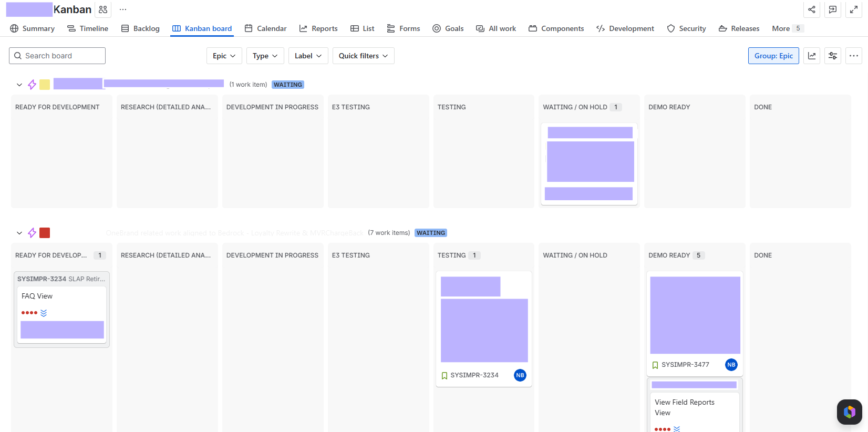
Task: Click the WAITING status badge of the first epic
Action: coord(288,85)
